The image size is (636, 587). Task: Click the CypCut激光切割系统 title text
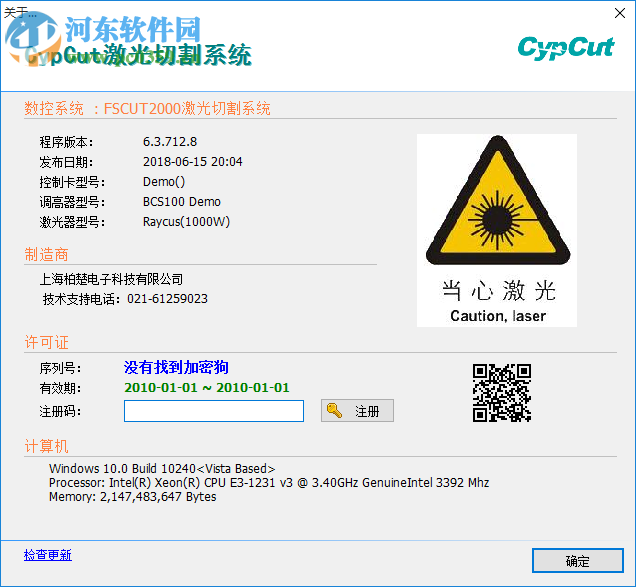tap(139, 55)
